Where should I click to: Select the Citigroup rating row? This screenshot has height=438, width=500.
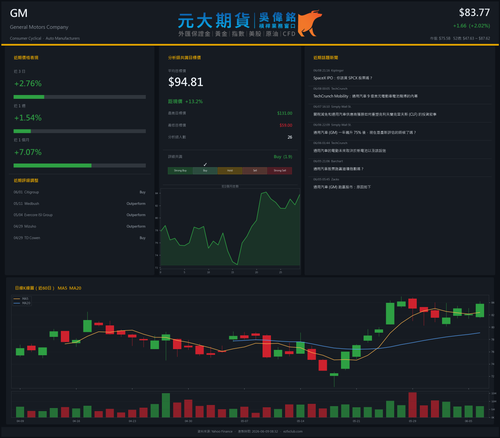point(80,192)
